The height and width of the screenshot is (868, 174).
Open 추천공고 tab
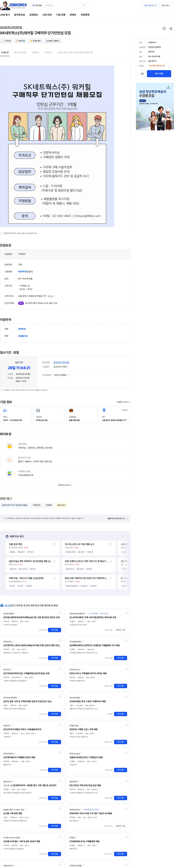(x=49, y=53)
